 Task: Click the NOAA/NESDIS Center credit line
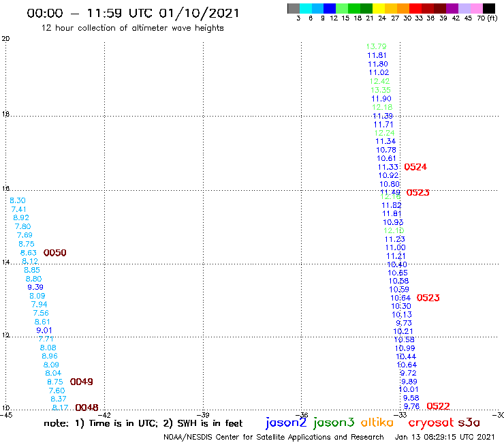tap(274, 437)
